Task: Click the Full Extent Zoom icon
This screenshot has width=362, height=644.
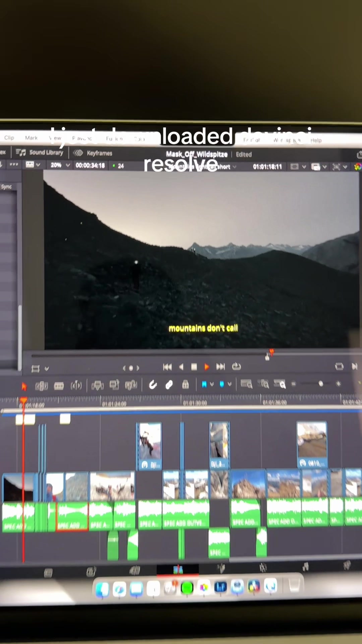Action: click(x=246, y=384)
